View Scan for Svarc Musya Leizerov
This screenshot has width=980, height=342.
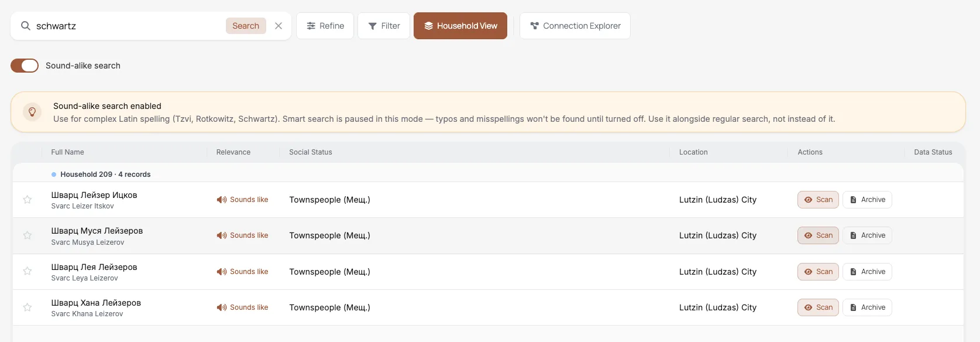click(x=819, y=235)
